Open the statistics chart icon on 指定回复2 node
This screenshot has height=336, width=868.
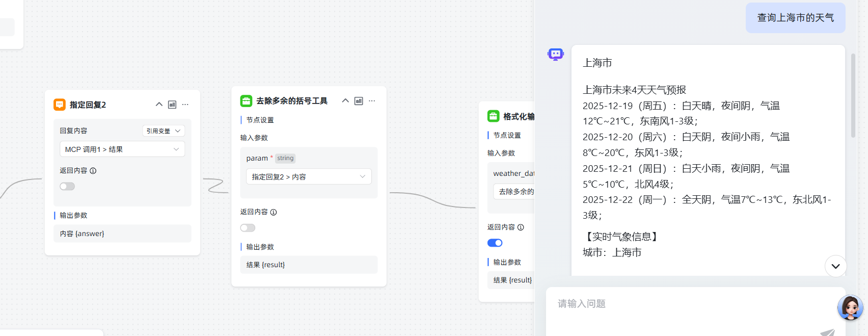172,105
